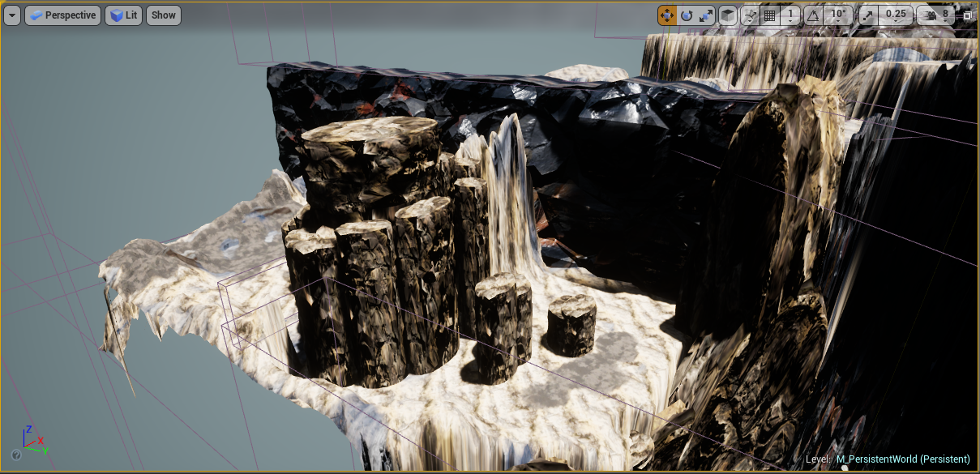
Task: Click the XYZ axis gizmo indicator
Action: click(x=34, y=439)
